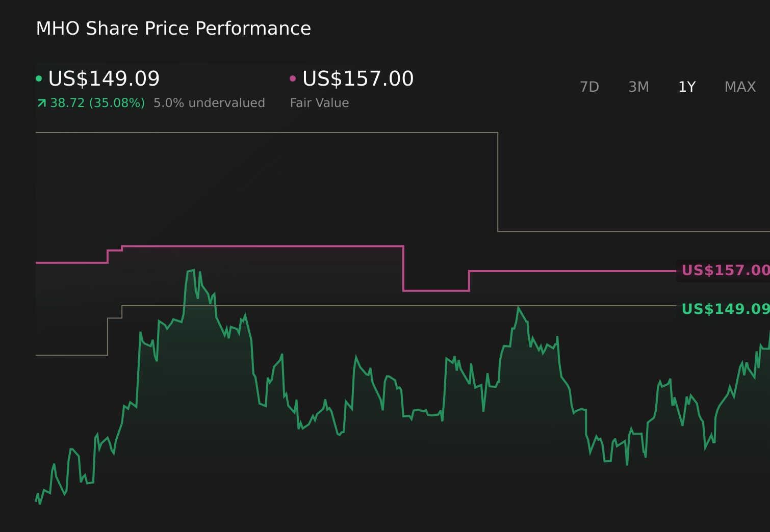Image resolution: width=770 pixels, height=532 pixels.
Task: Click the US$157.00 headline fair value
Action: 358,79
